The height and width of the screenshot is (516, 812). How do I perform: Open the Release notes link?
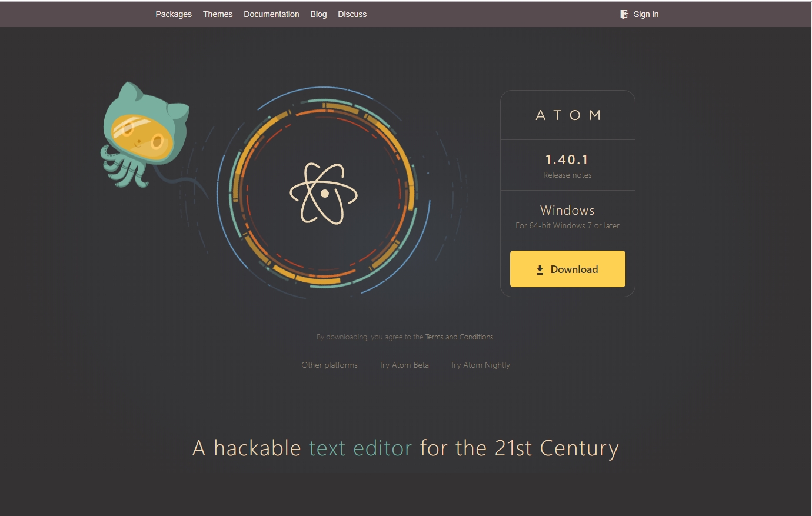click(567, 175)
